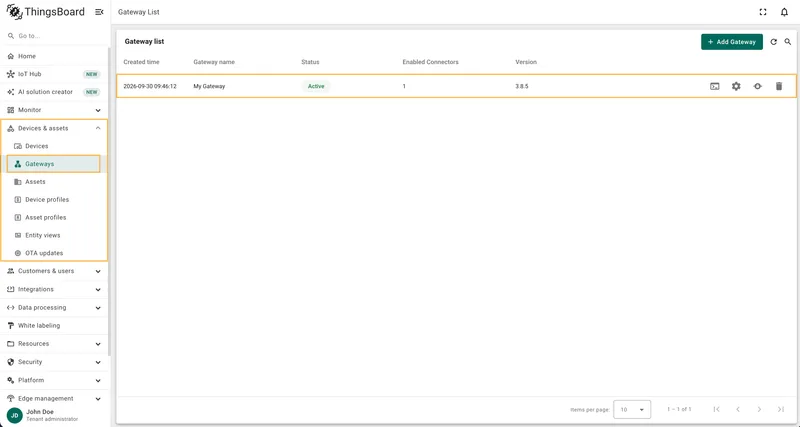Sort by Status column header
Image resolution: width=800 pixels, height=427 pixels.
point(310,62)
